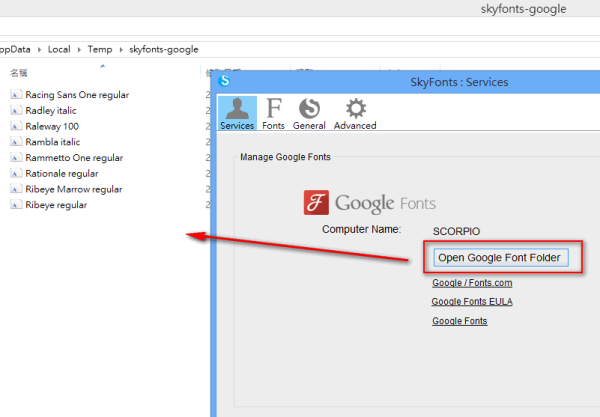Expand the chevron after Temp in breadcrumb

(x=120, y=49)
